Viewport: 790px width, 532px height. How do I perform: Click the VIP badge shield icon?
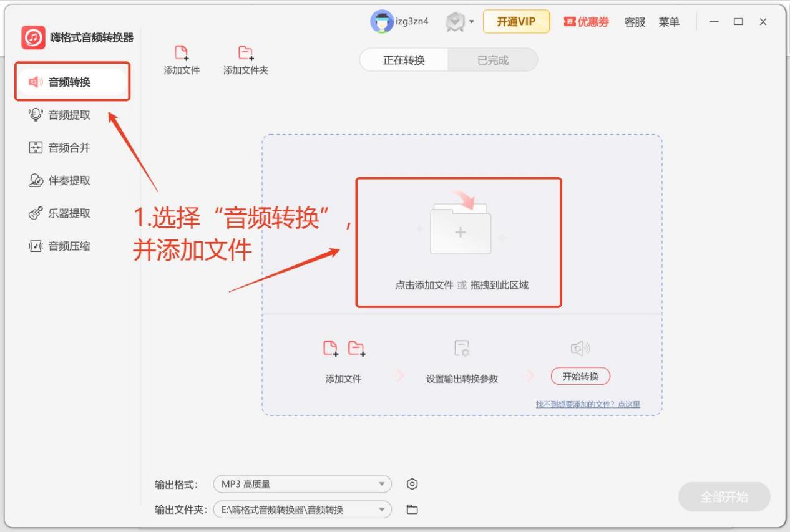pos(456,22)
